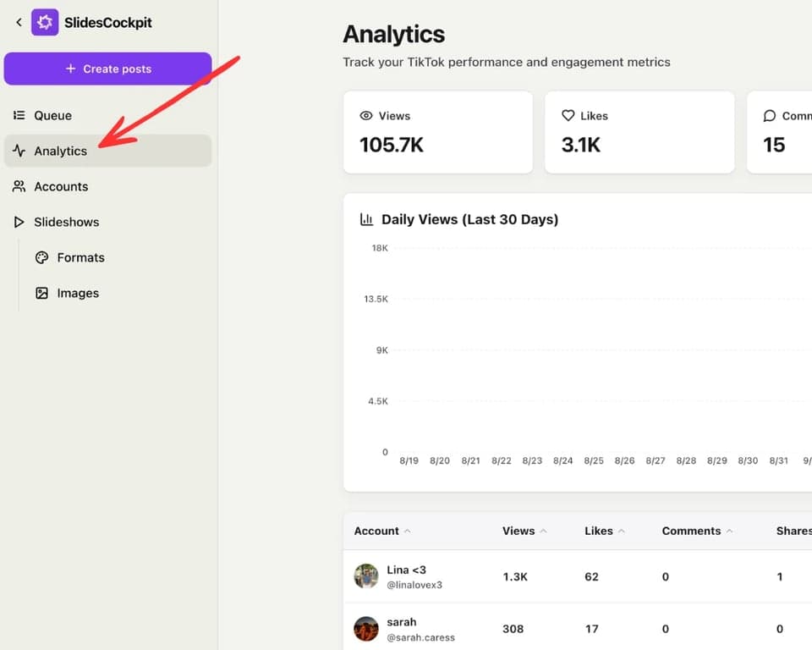Open the Queue menu item
This screenshot has width=812, height=650.
click(107, 115)
